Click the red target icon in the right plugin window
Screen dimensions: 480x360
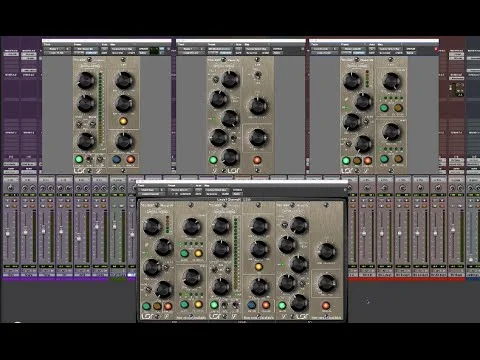[436, 49]
